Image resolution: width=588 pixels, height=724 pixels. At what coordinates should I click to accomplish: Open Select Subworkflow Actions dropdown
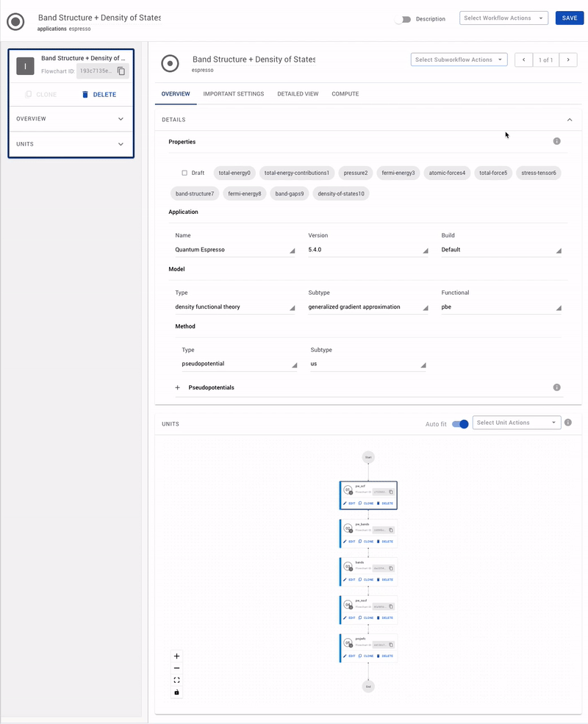point(459,60)
